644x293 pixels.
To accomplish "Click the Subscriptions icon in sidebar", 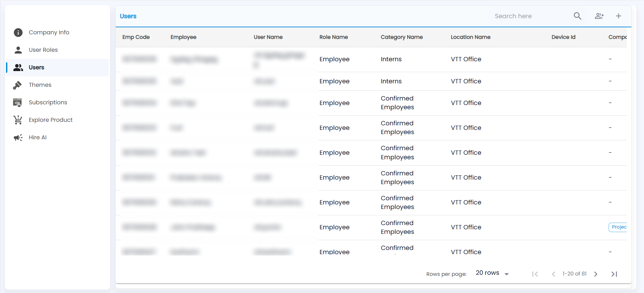I will [x=18, y=103].
